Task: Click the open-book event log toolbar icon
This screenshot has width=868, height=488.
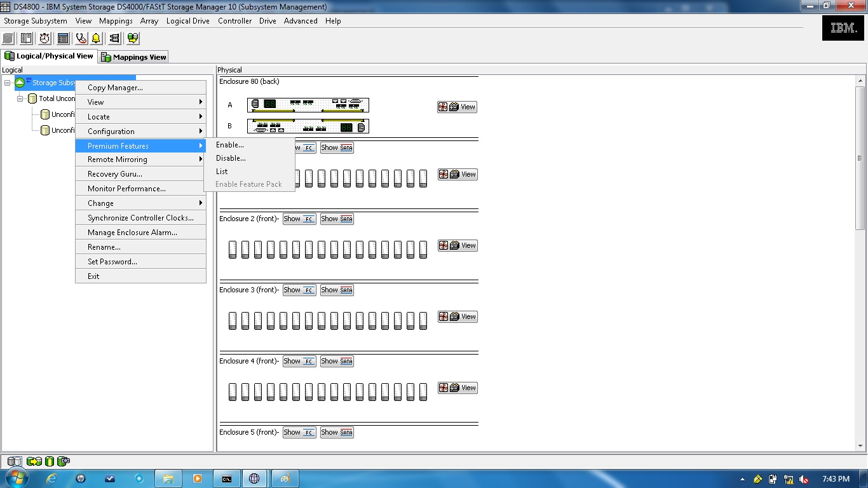Action: 26,38
